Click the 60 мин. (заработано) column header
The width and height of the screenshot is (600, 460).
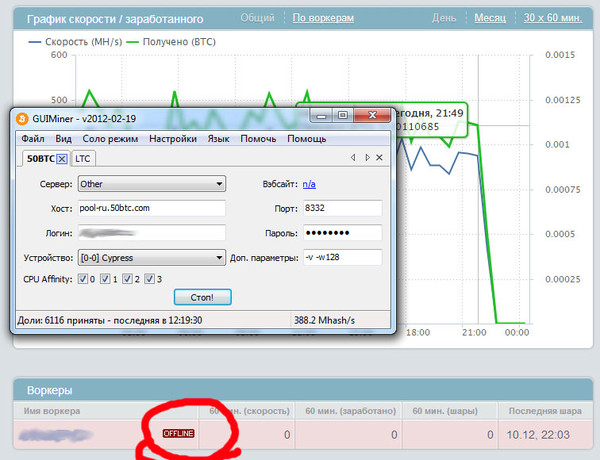tap(351, 411)
